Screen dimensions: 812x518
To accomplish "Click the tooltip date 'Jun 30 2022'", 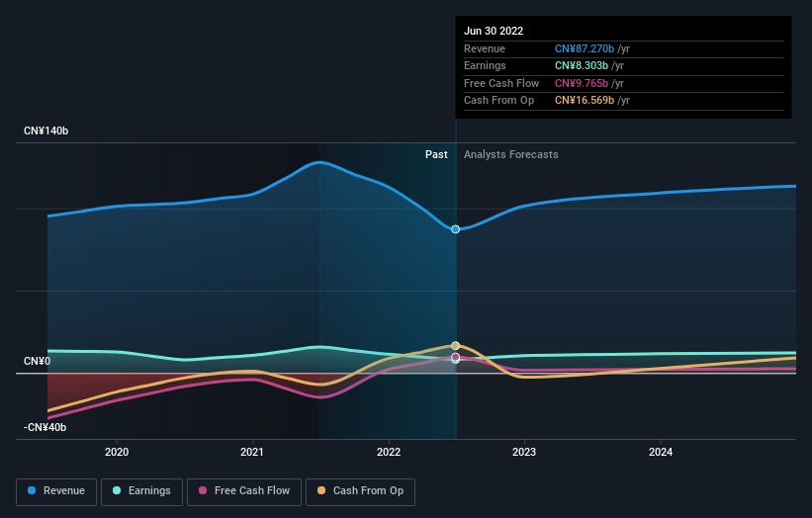I will pos(494,31).
